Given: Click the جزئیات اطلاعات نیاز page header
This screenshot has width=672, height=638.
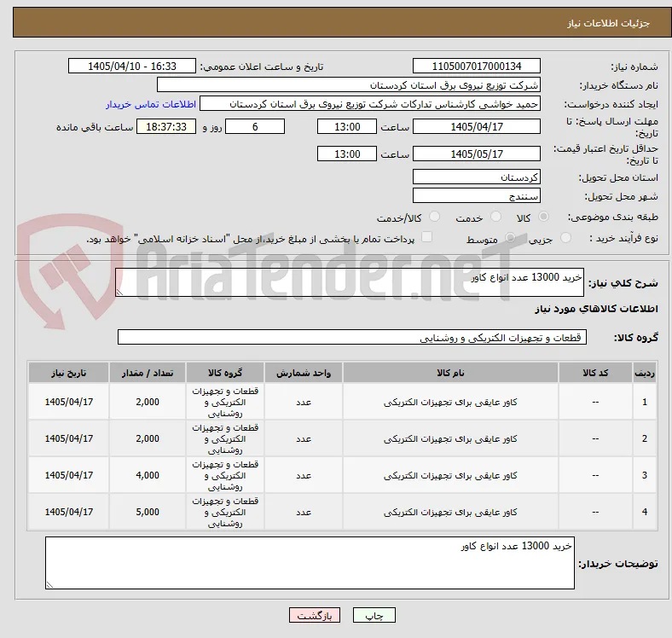Looking at the screenshot, I should click(x=609, y=23).
